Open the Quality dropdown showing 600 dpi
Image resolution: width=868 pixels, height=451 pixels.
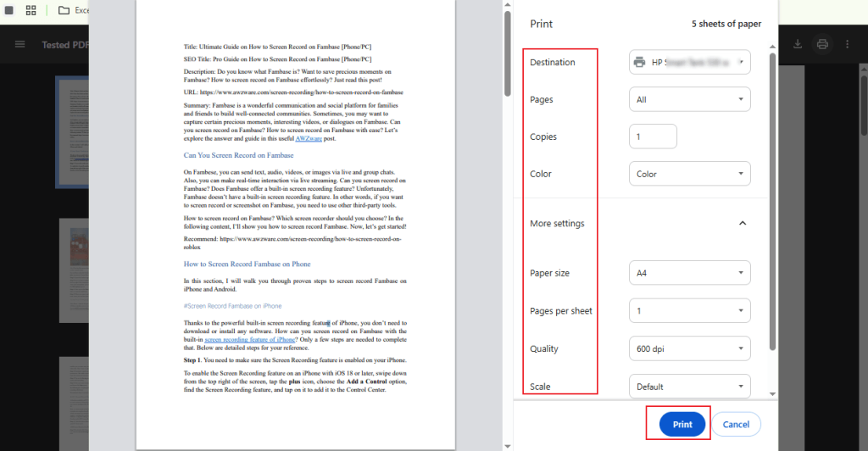coord(690,348)
